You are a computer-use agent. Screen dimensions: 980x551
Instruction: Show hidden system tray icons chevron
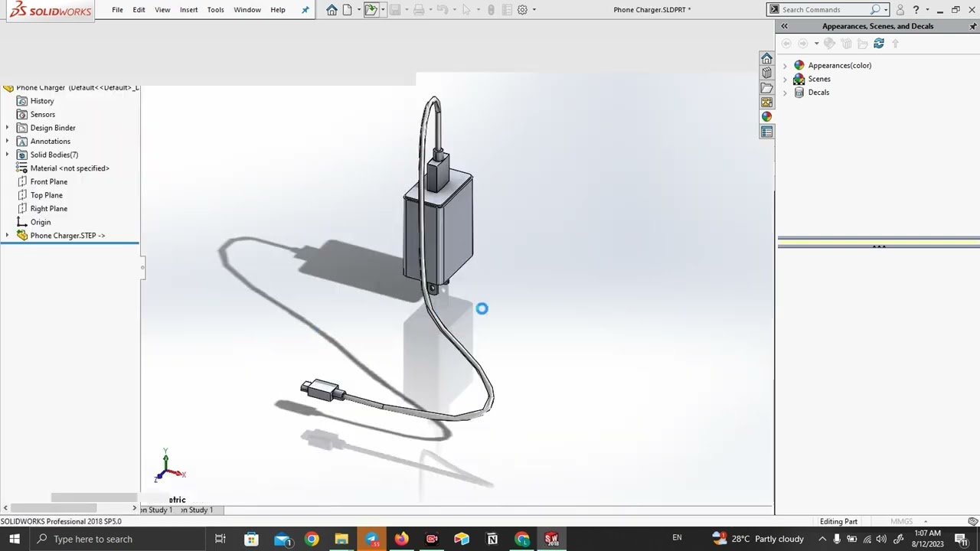click(x=822, y=539)
